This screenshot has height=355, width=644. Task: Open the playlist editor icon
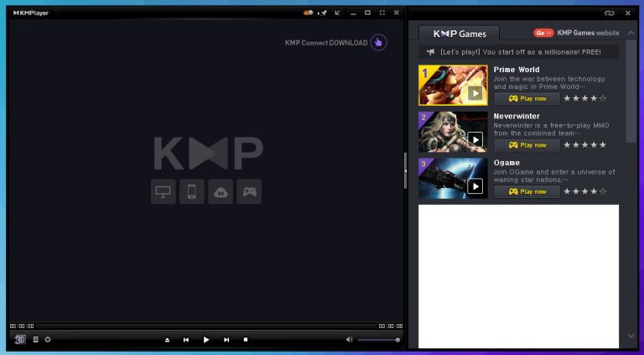coord(36,339)
